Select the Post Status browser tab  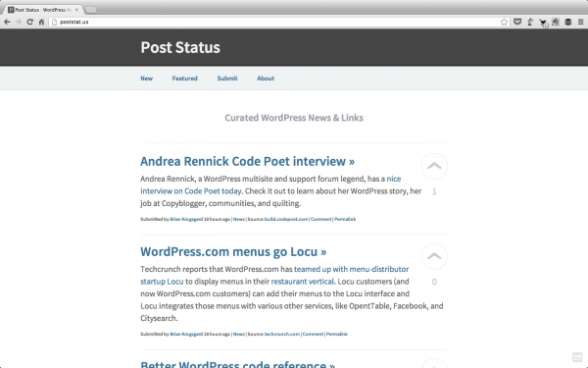43,10
